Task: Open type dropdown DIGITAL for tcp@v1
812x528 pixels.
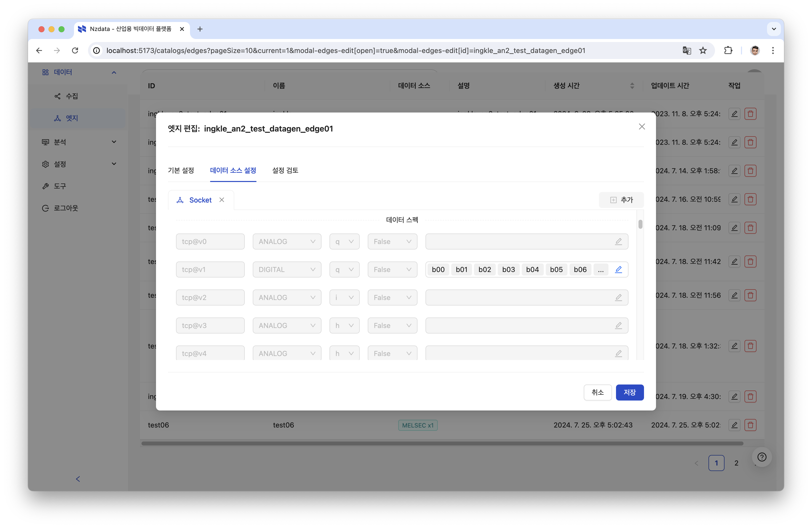Action: point(287,269)
